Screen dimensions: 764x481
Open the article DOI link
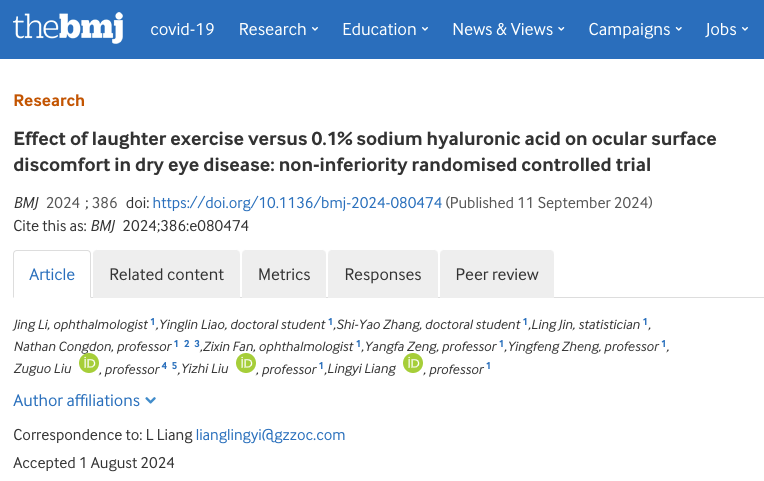(x=297, y=203)
